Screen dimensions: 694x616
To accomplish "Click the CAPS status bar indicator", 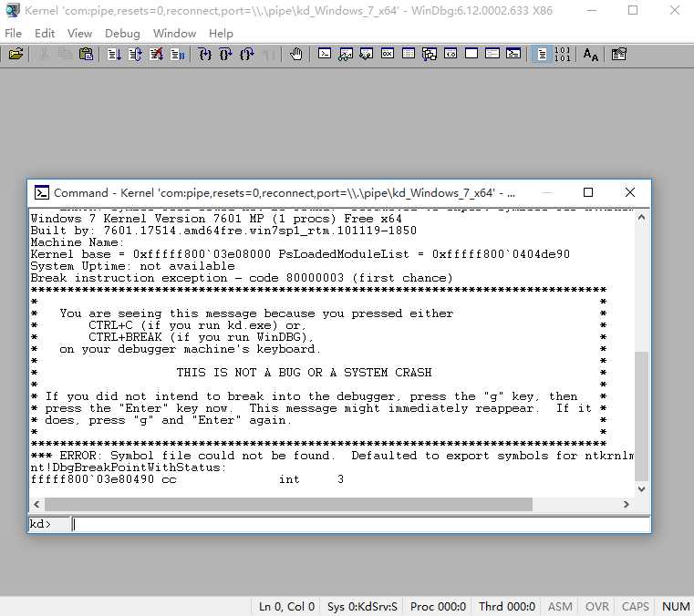I will click(635, 606).
